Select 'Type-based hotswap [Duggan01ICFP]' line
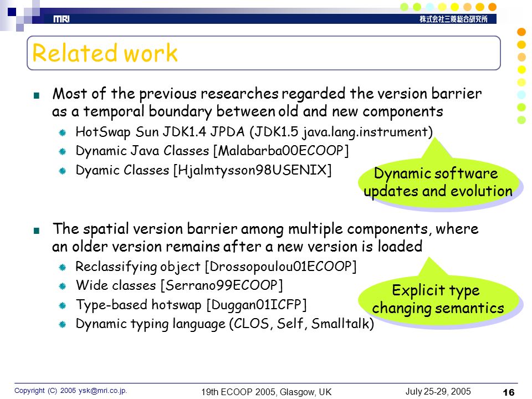 191,305
